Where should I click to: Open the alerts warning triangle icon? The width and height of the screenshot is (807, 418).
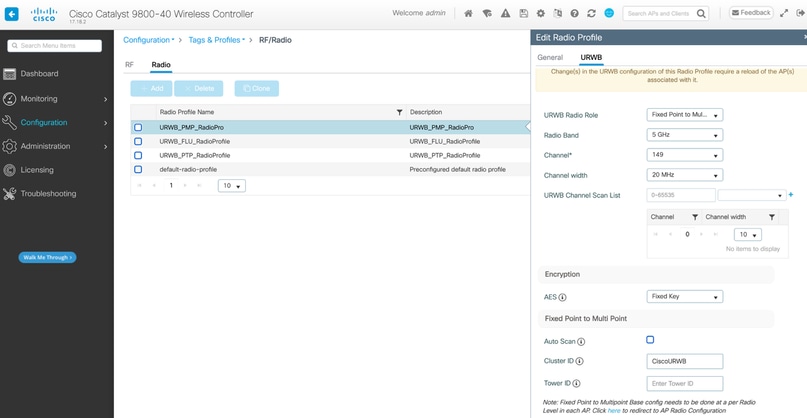(505, 14)
